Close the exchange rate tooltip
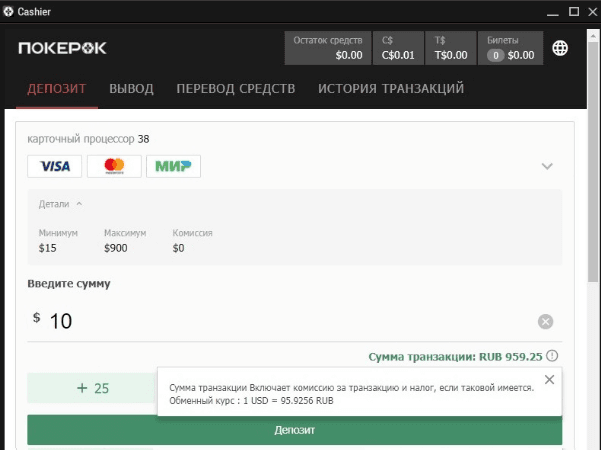Image resolution: width=602 pixels, height=451 pixels. [x=549, y=380]
